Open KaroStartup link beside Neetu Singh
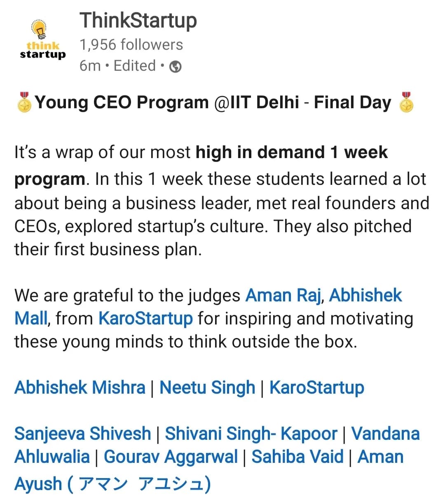This screenshot has height=504, width=445. coord(316,387)
